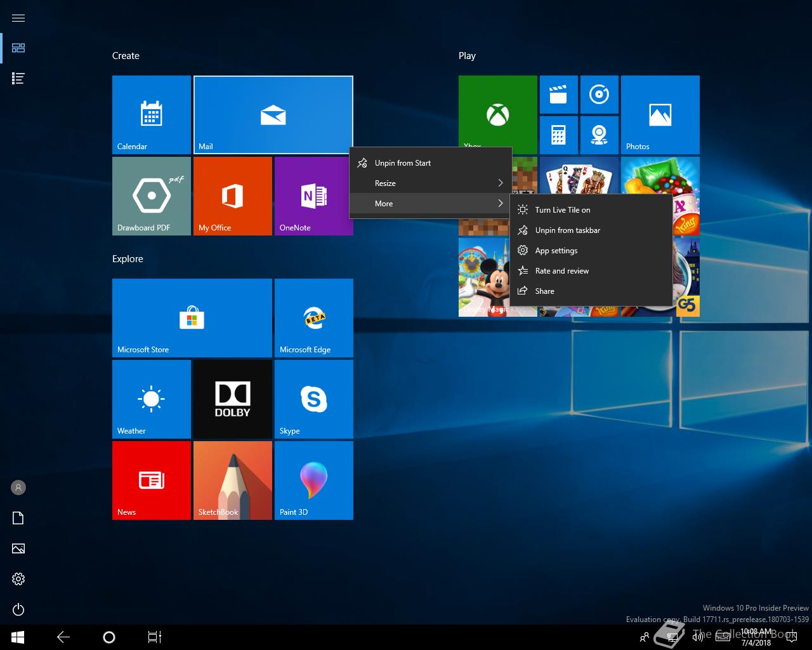Open the Photos tile
Image resolution: width=812 pixels, height=650 pixels.
click(x=660, y=115)
